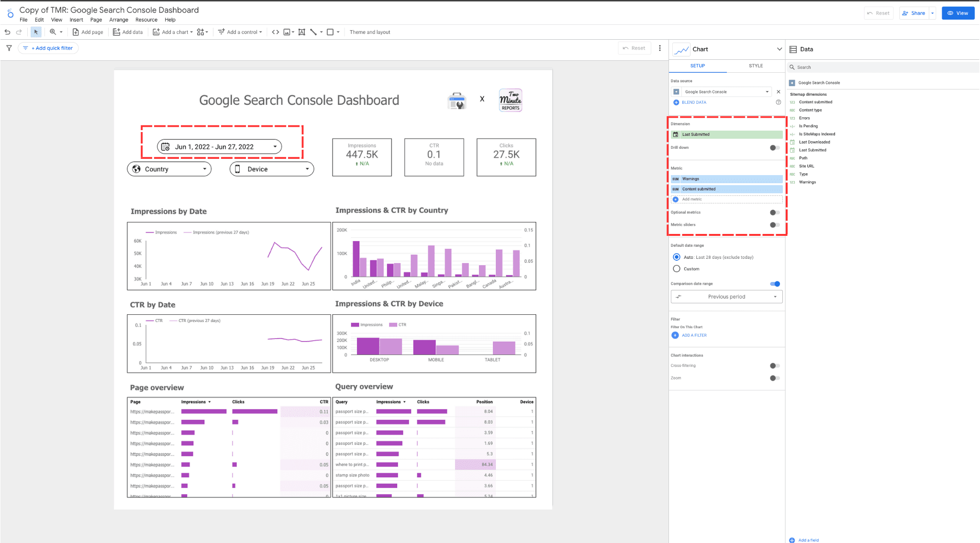The width and height of the screenshot is (980, 543).
Task: Click the undo arrow icon
Action: (x=7, y=32)
